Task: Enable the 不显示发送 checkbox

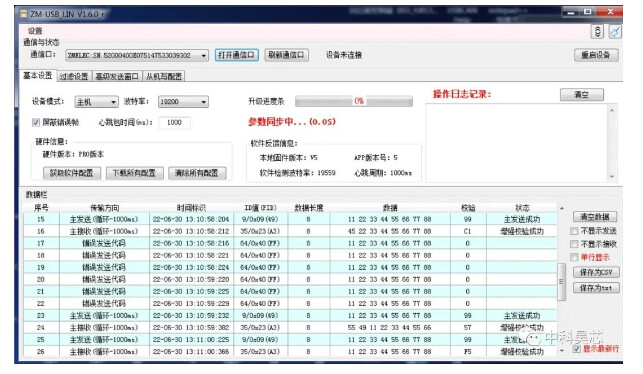Action: [x=574, y=231]
